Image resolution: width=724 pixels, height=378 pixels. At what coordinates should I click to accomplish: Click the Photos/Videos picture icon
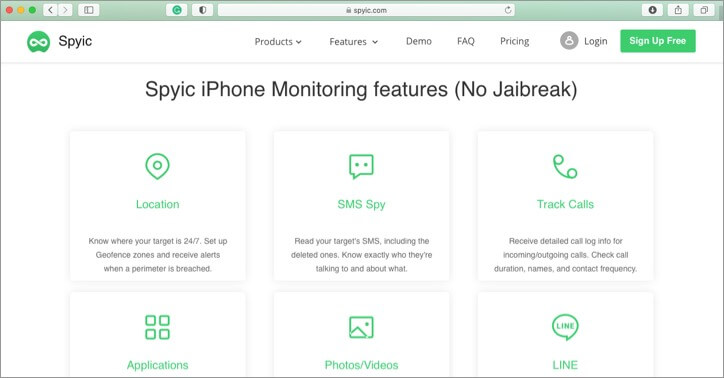[361, 327]
